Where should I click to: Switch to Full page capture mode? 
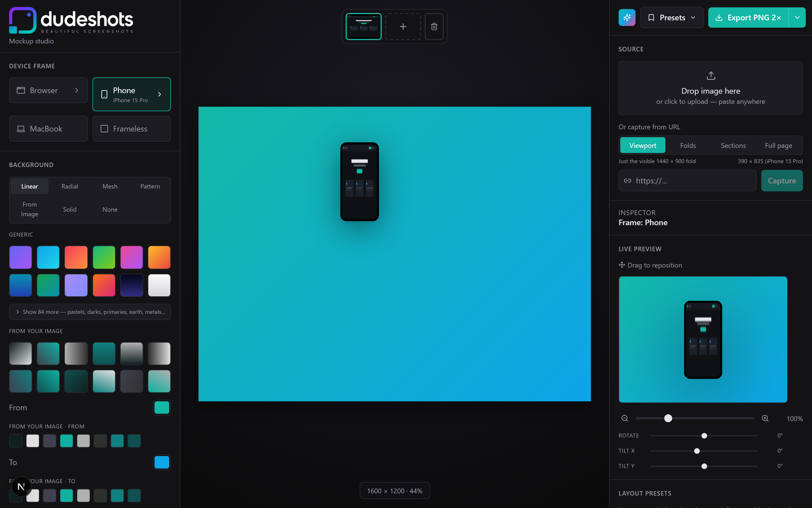click(778, 145)
